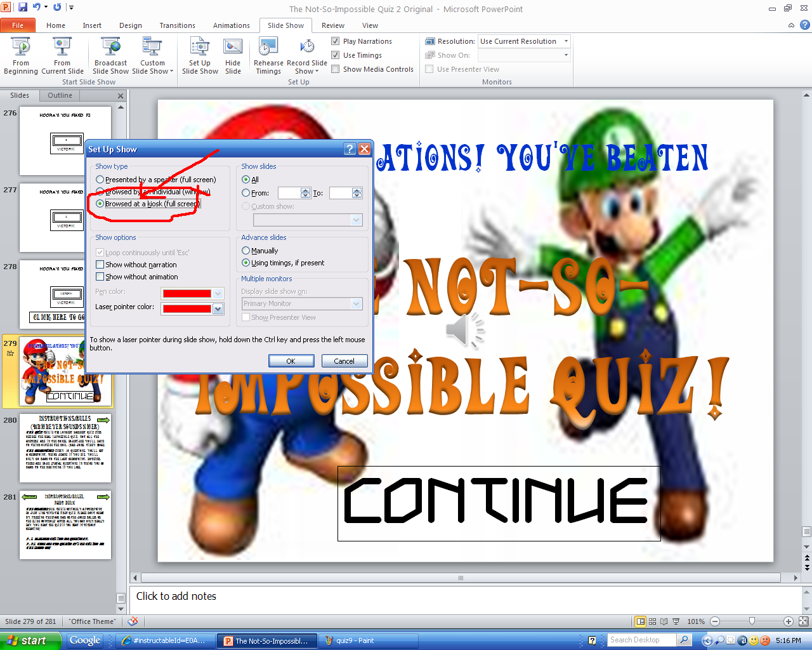
Task: Click the laser pointer red color swatch
Action: 187,308
